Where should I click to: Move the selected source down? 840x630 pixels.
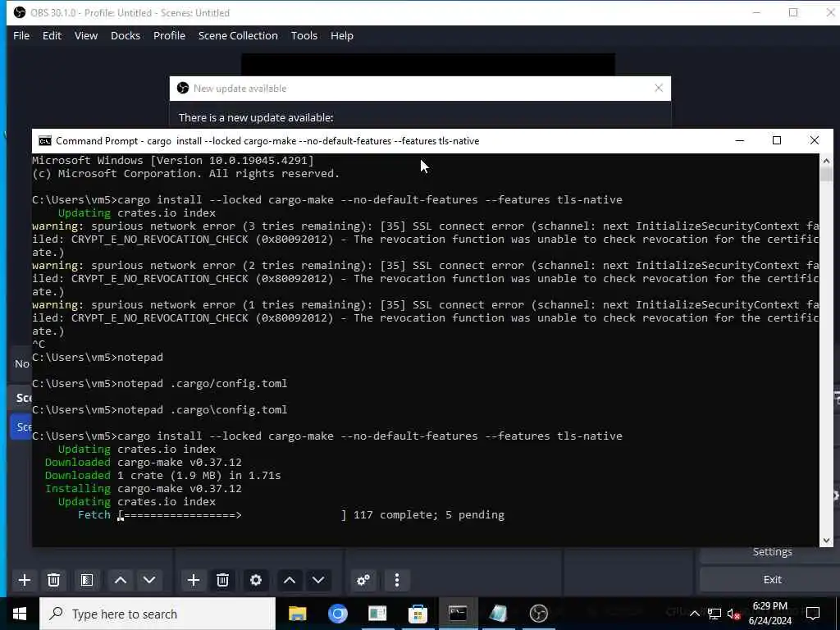[318, 580]
